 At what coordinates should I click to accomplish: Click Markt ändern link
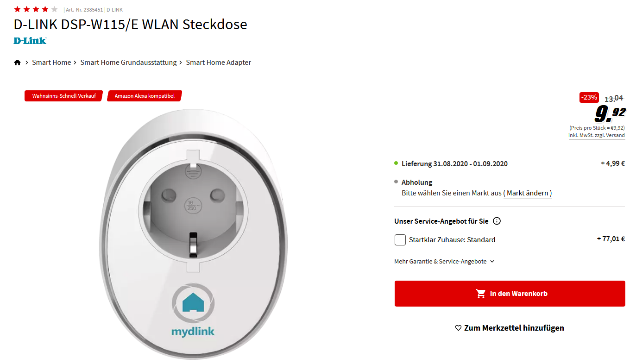coord(528,193)
